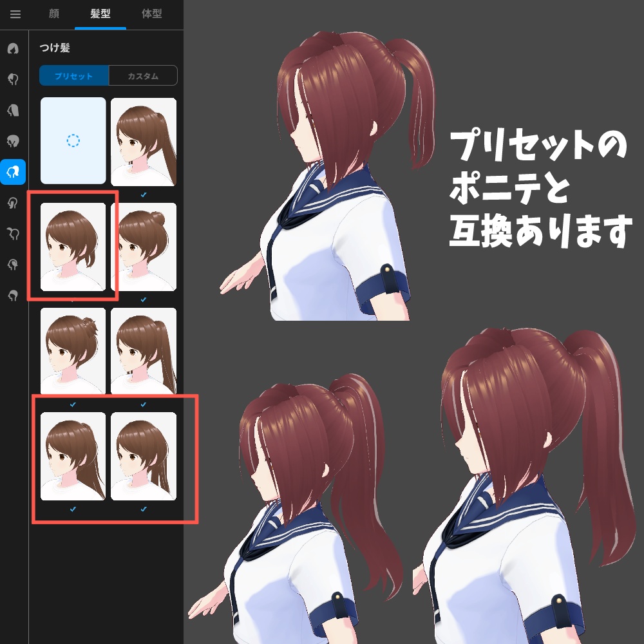
Task: Click the highlighted つけ髪 category icon
Action: coord(13,171)
